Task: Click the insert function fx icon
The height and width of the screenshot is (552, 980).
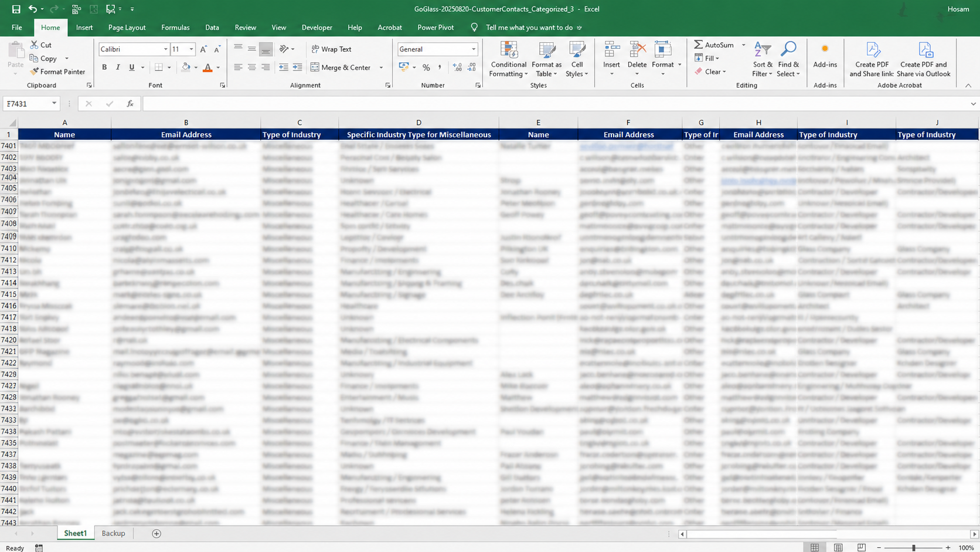Action: (130, 104)
